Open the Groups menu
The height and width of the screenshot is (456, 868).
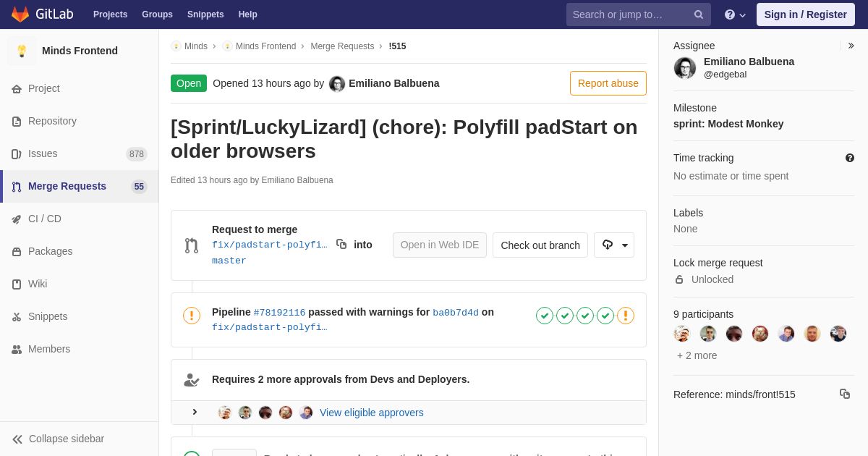pos(157,14)
